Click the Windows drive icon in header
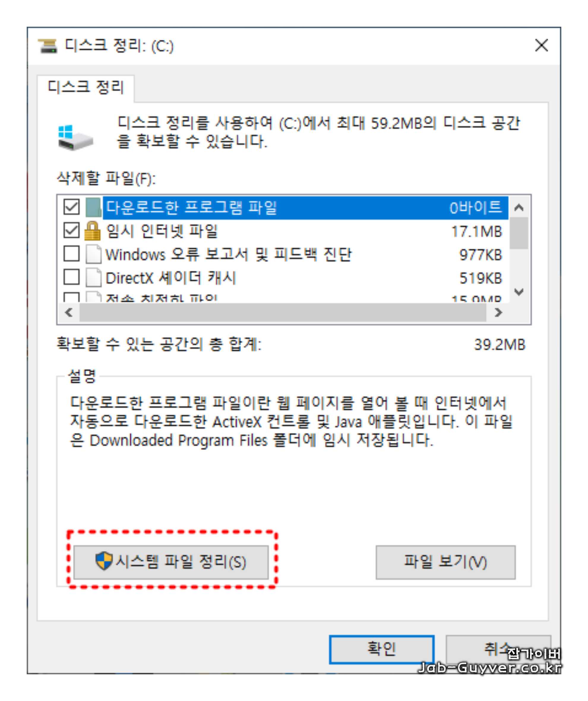This screenshot has height=701, width=588. coord(75,138)
